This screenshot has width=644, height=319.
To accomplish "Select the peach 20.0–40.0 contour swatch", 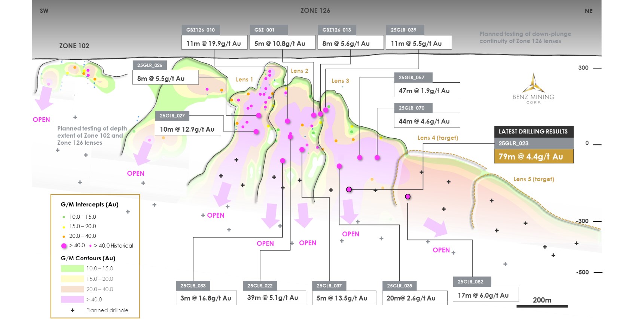I will point(72,289).
